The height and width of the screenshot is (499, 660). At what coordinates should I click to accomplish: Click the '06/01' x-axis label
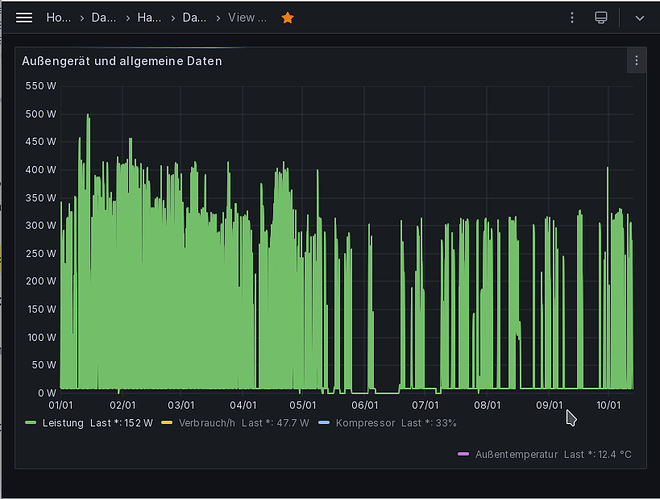tap(365, 405)
